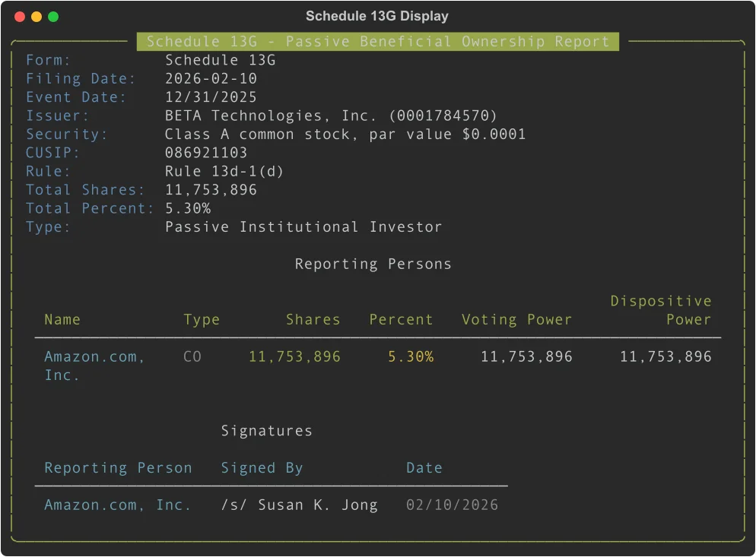Select the filing date value '2026-02-10'
The width and height of the screenshot is (756, 557).
211,78
